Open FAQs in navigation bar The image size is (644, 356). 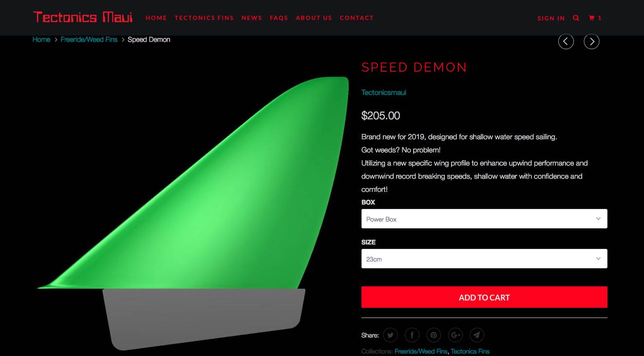(279, 18)
